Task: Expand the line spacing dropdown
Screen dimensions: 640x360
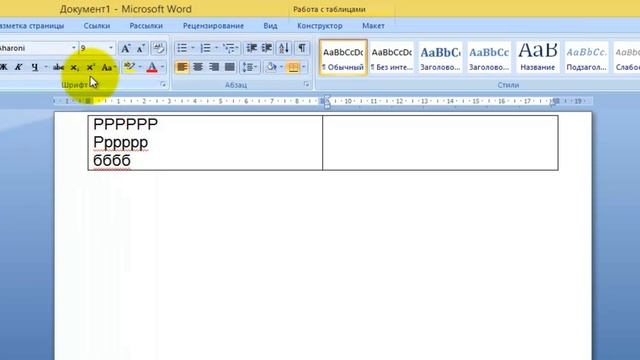Action: click(250, 67)
